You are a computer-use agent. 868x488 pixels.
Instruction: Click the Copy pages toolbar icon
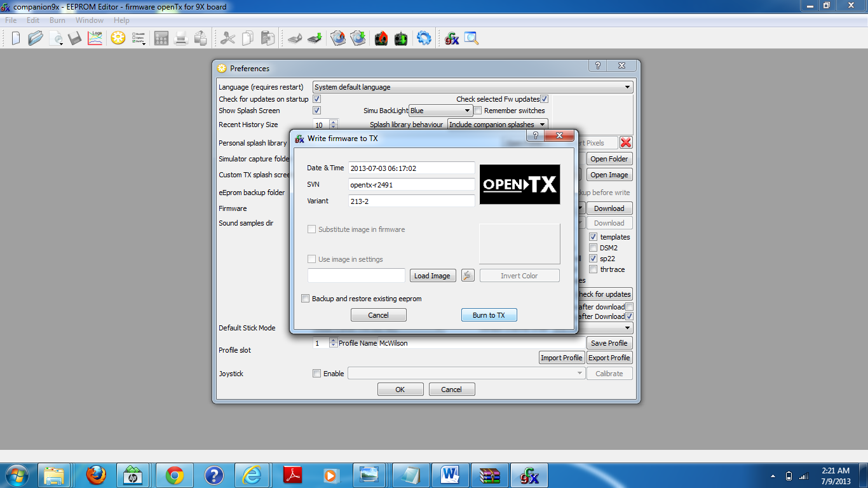coord(248,38)
